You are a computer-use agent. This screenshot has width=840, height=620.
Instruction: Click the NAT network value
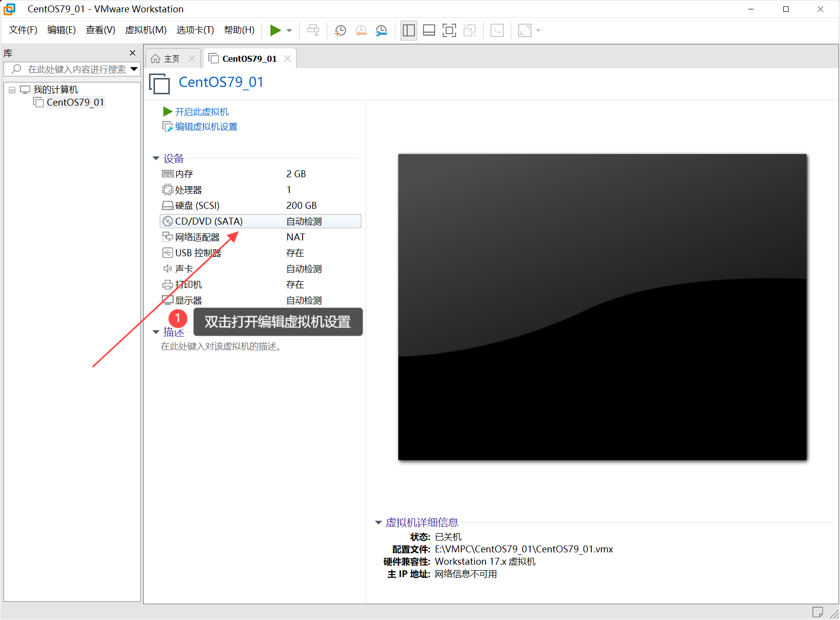click(x=296, y=237)
